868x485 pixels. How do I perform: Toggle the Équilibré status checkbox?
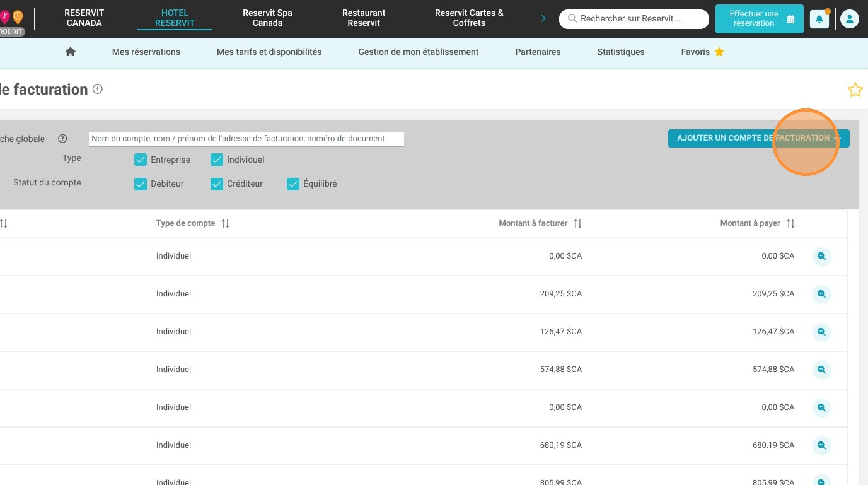coord(293,184)
